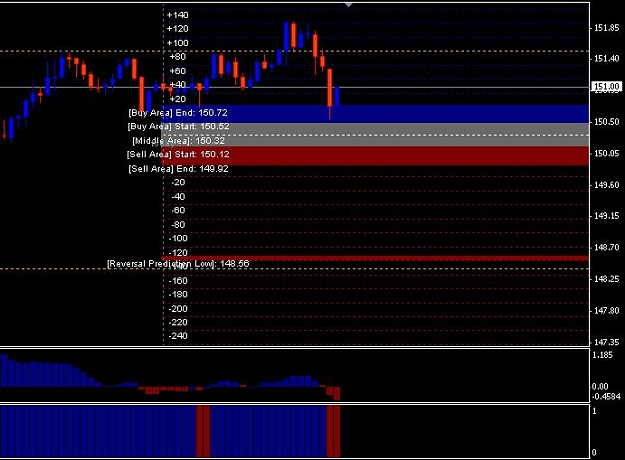Select the '[Reversal Prediction Low]: 148.56' label
Image resolution: width=625 pixels, height=460 pixels.
178,264
